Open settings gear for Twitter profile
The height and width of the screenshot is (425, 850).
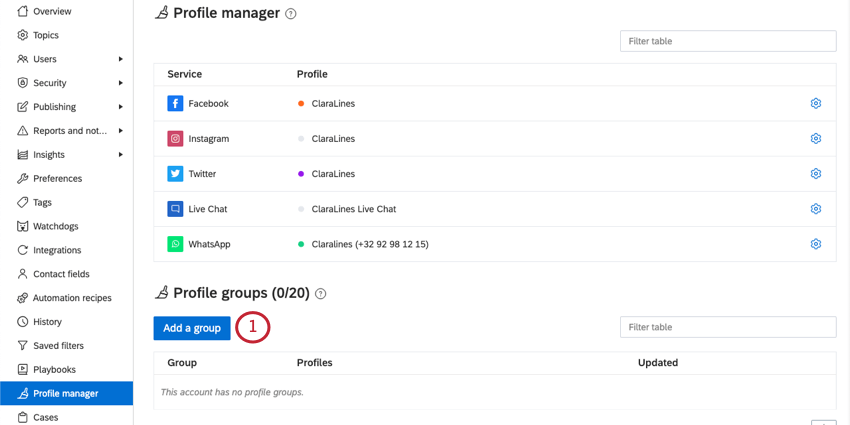pyautogui.click(x=815, y=173)
